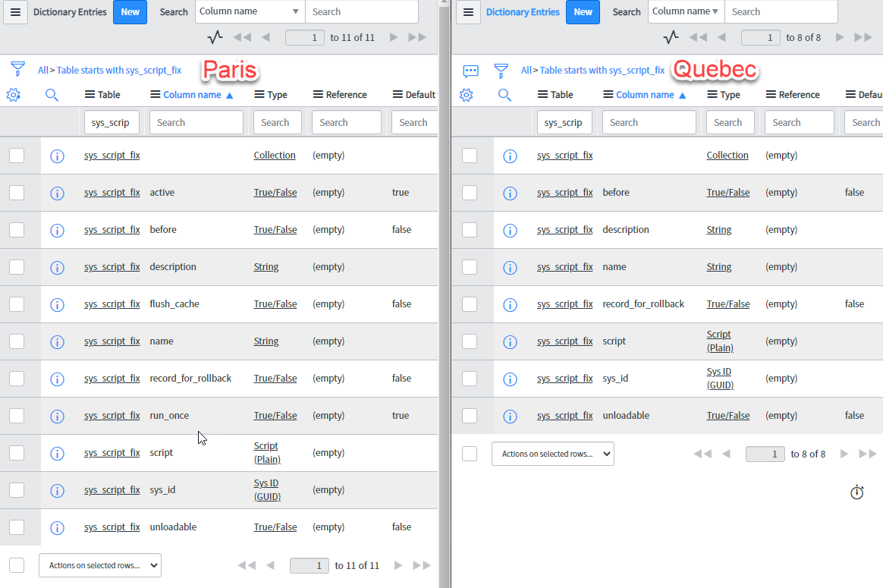Toggle column search magnifier in Paris panel

coord(52,95)
